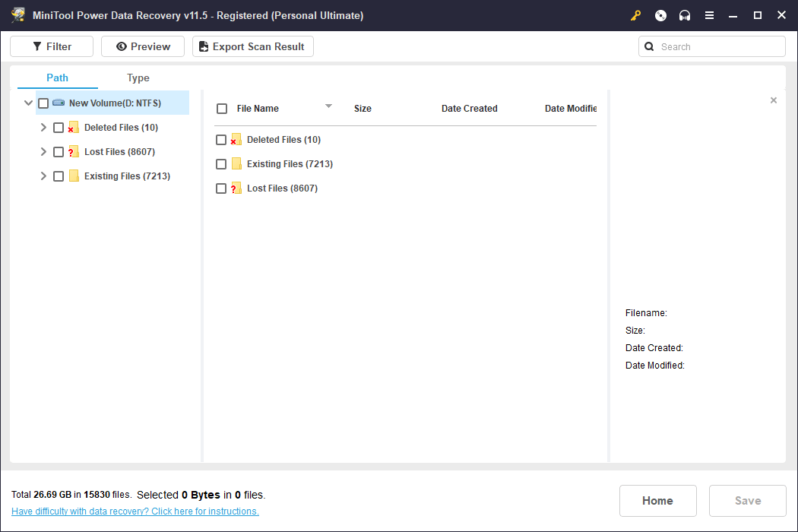
Task: Switch to the Type tab
Action: pos(138,78)
